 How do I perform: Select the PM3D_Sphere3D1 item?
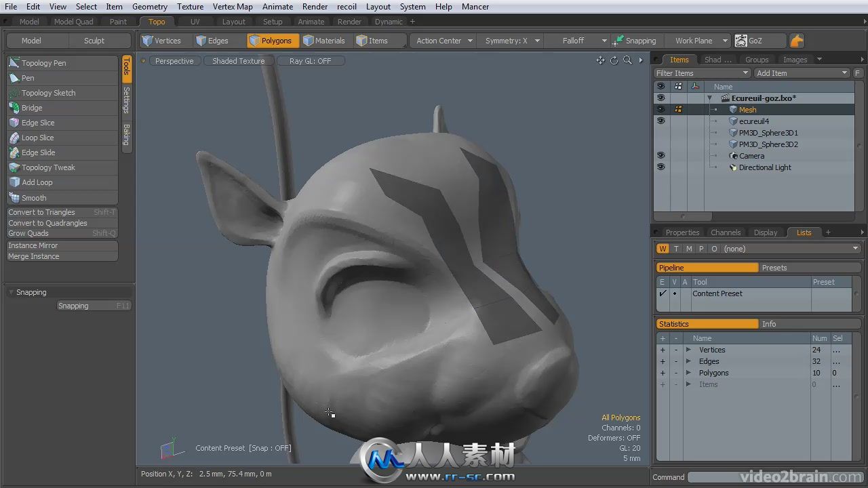click(x=768, y=133)
